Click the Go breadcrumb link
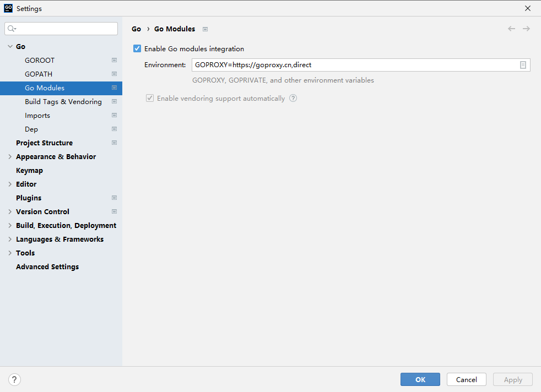This screenshot has height=392, width=541. [136, 29]
